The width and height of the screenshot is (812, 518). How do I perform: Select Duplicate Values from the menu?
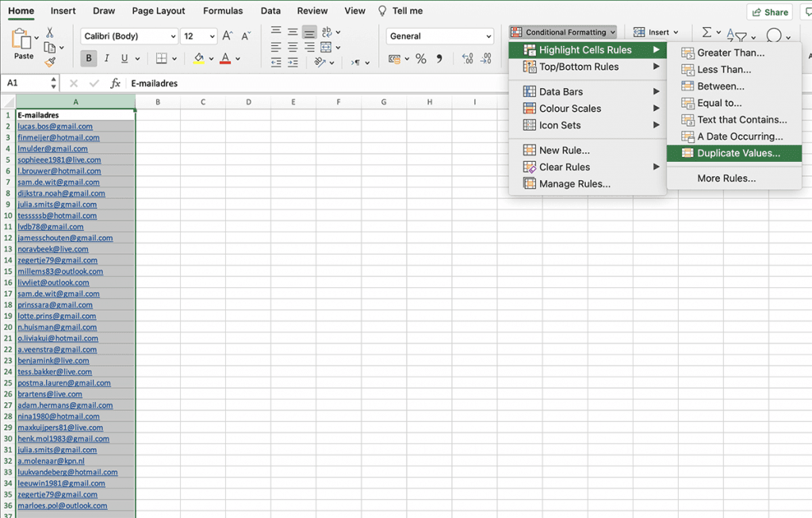click(x=734, y=154)
